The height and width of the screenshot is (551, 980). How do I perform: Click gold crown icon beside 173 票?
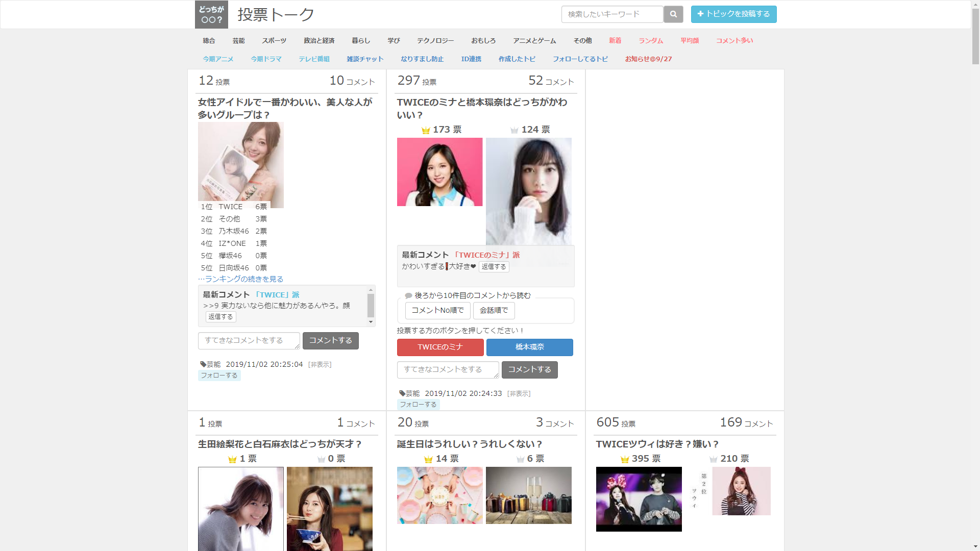click(426, 131)
